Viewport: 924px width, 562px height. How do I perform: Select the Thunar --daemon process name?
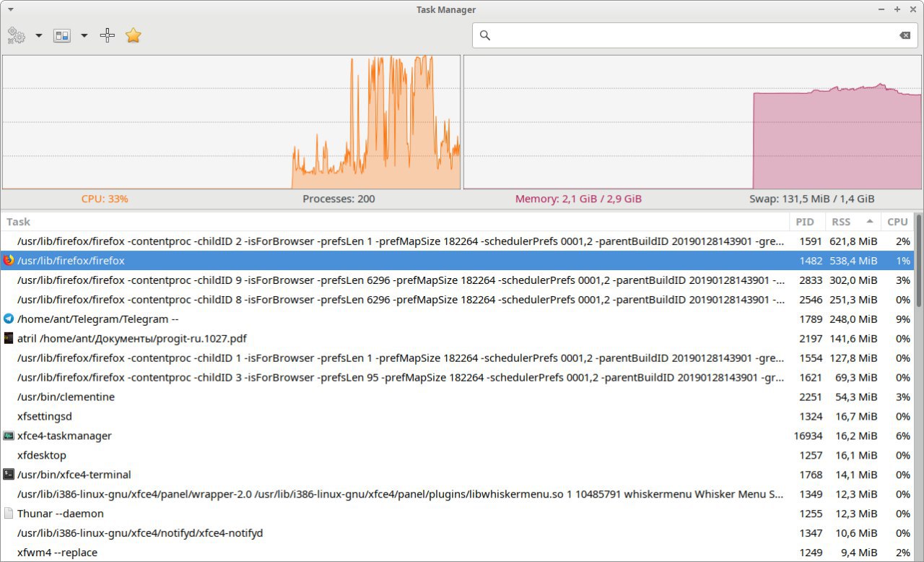click(x=61, y=514)
